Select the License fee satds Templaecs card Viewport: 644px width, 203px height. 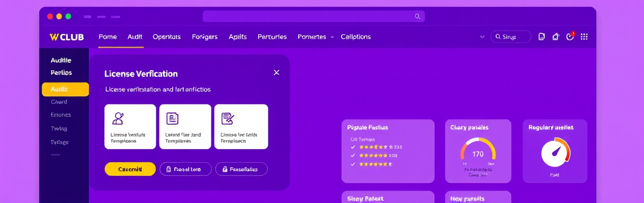241,127
